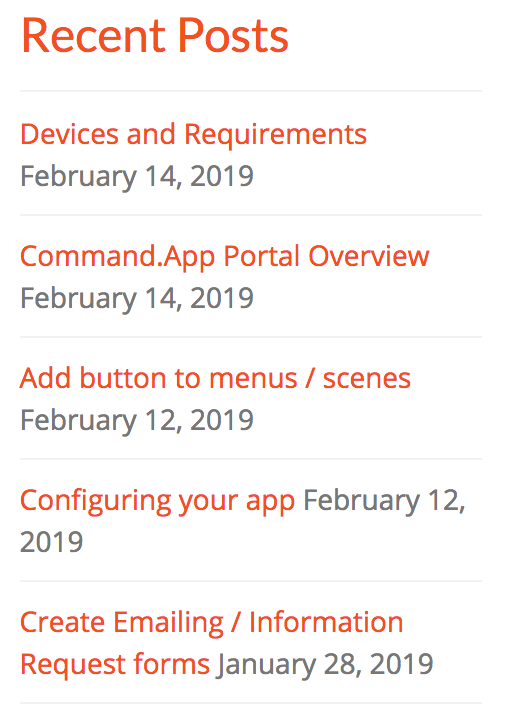
Task: Click the word Posts in the heading
Action: (x=234, y=36)
